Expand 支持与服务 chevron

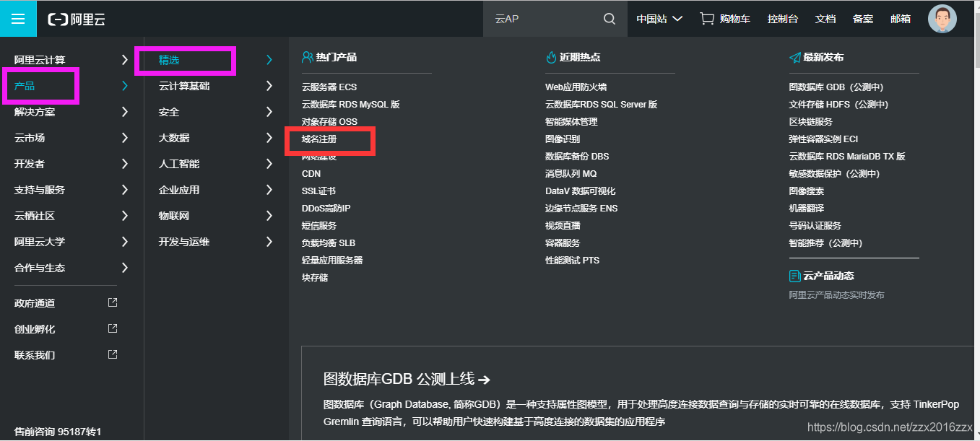[125, 190]
